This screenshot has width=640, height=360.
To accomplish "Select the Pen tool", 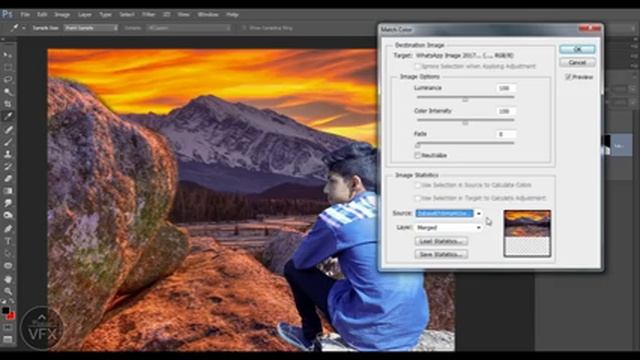I will click(8, 229).
